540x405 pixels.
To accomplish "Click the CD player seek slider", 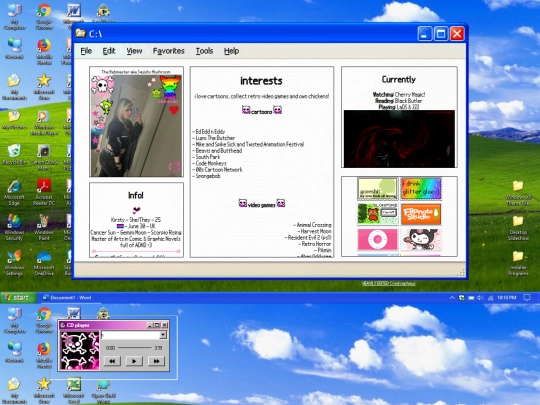I will point(135,348).
